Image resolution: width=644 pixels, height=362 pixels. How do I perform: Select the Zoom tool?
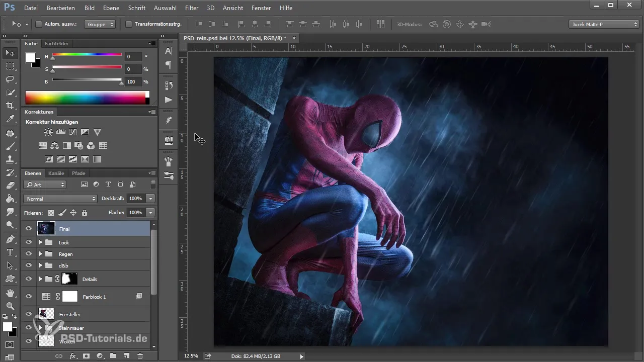coord(10,305)
